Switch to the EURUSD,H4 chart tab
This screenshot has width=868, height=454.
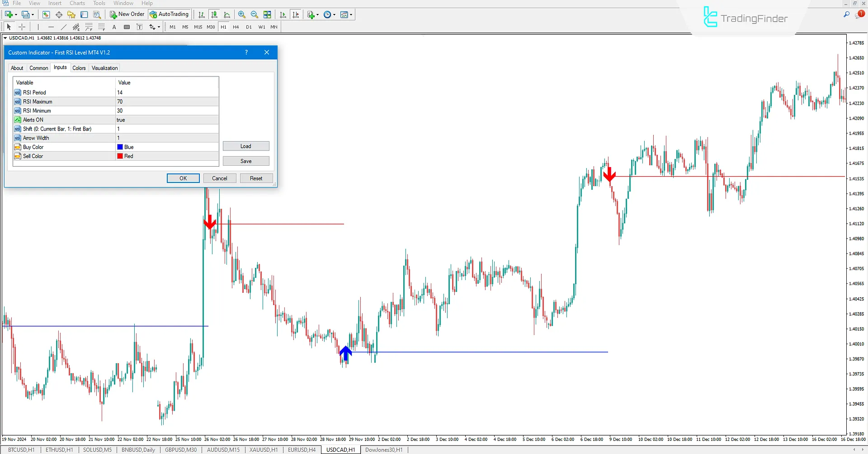tap(302, 449)
